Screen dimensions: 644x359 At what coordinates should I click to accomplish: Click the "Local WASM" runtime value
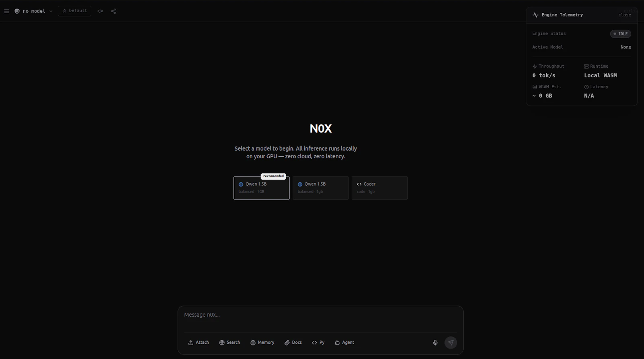coord(601,75)
